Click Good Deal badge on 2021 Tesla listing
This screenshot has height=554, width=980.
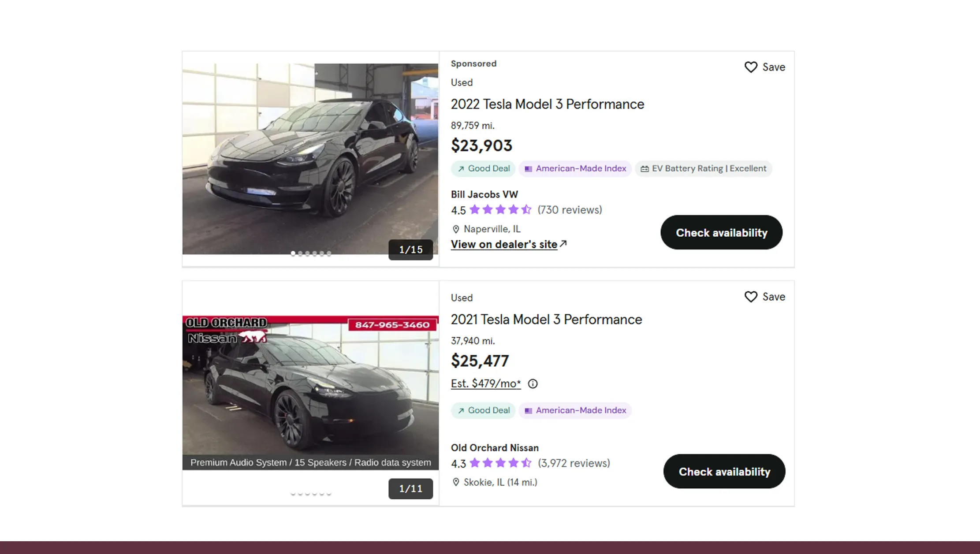pyautogui.click(x=483, y=410)
